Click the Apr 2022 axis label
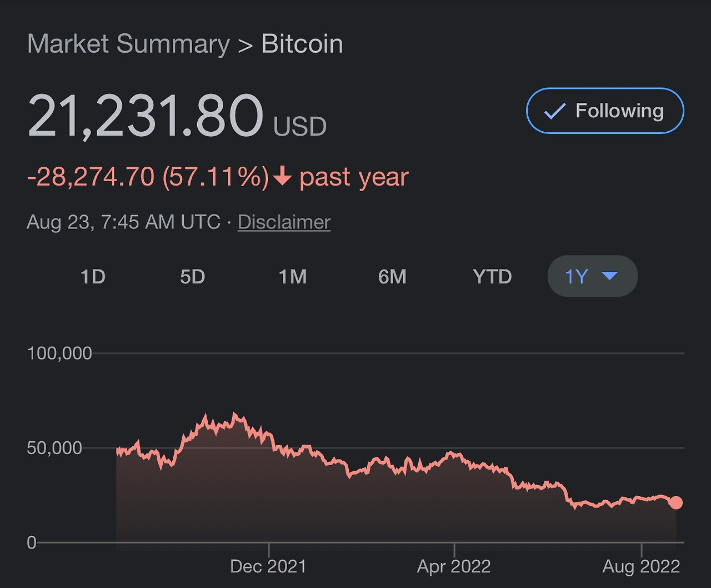 [x=454, y=566]
